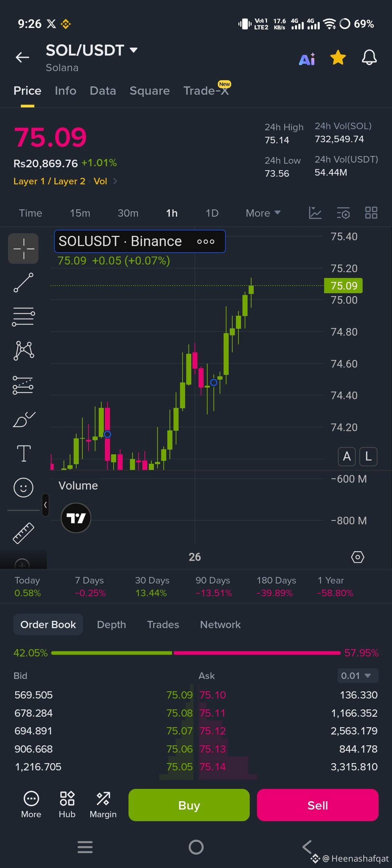Select the 15m interval
392x868 pixels.
80,213
